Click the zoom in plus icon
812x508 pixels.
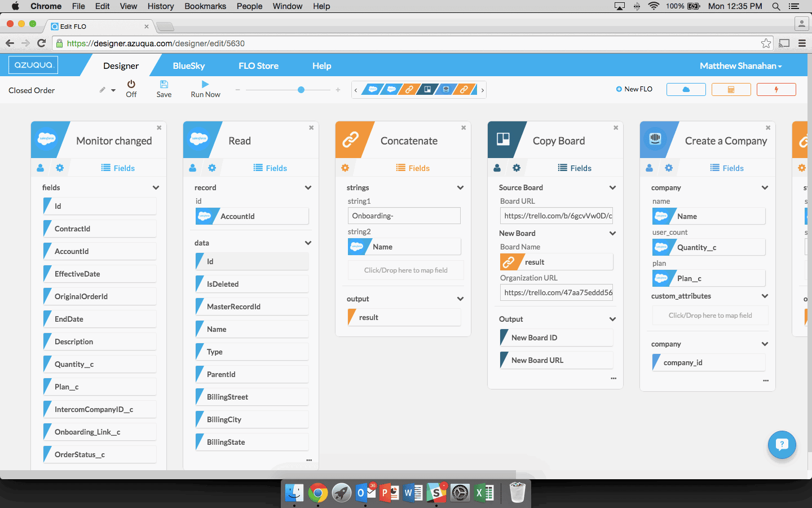point(338,90)
